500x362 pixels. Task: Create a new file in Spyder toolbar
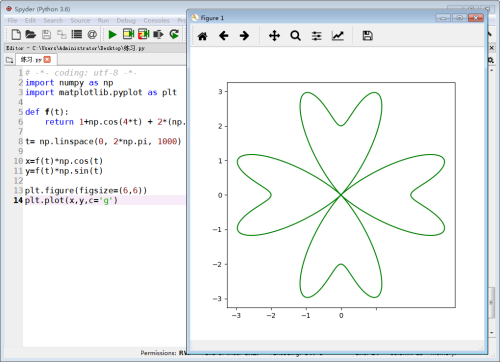click(x=16, y=34)
